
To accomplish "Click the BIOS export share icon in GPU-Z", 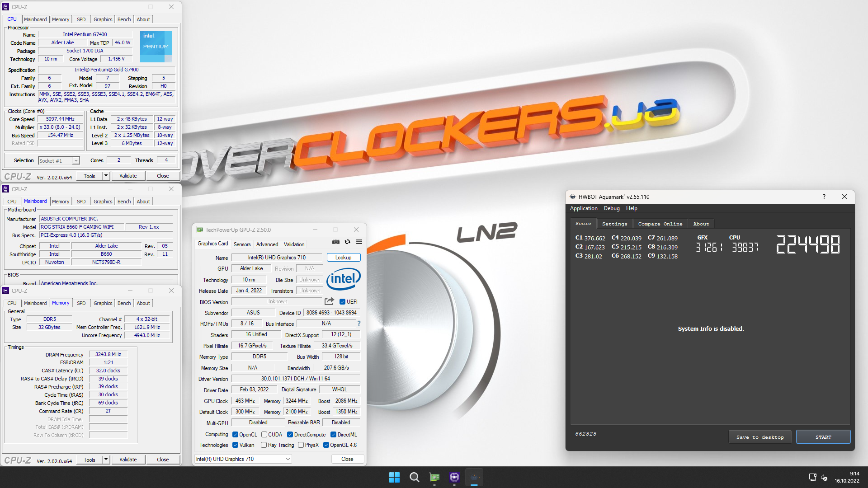I will (329, 301).
